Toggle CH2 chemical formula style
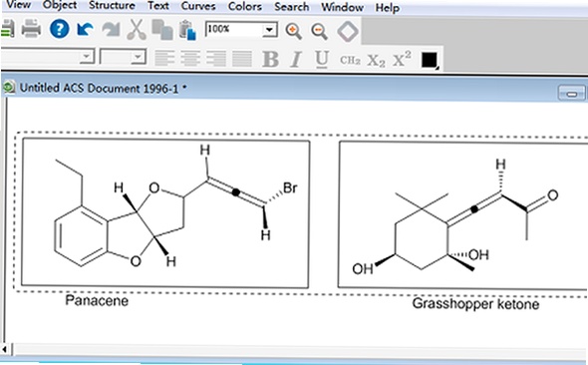588x365 pixels. point(350,60)
